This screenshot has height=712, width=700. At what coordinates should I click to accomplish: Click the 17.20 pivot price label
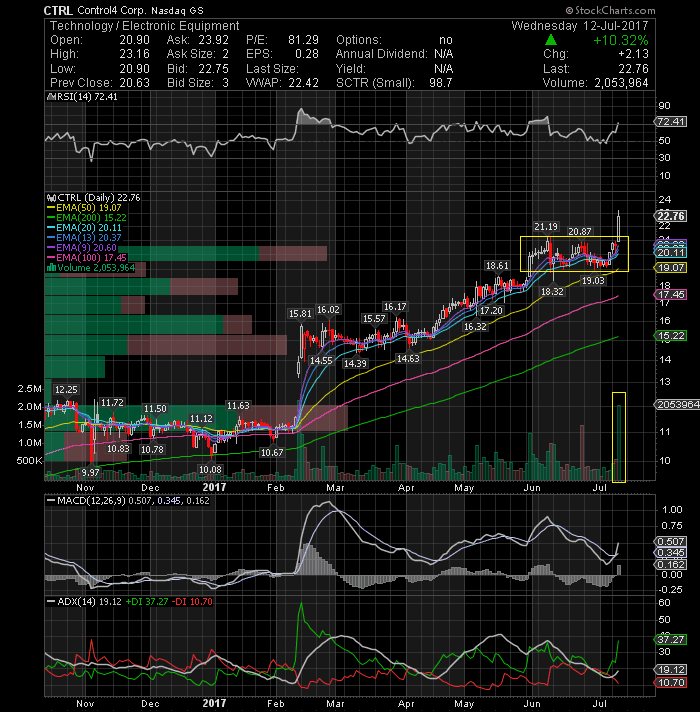click(491, 311)
